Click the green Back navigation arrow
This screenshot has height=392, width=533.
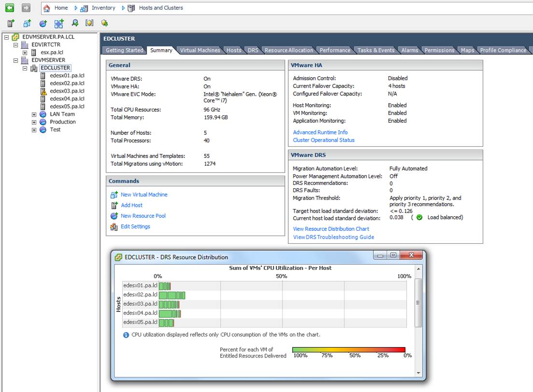point(10,8)
